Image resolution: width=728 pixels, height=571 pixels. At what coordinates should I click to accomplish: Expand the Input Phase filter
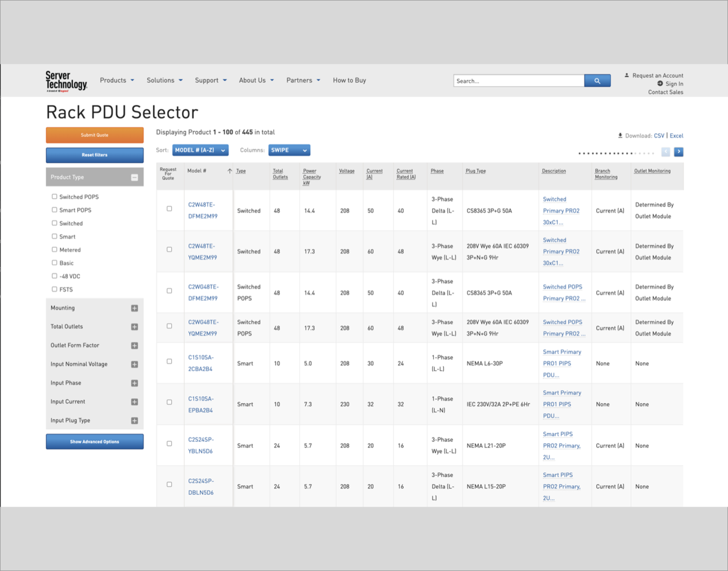pyautogui.click(x=134, y=383)
